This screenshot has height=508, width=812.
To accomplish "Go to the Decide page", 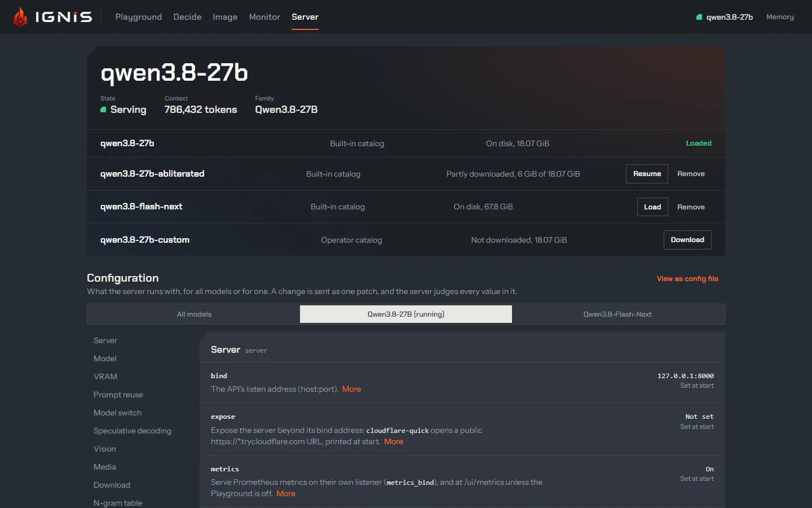I will click(x=187, y=17).
